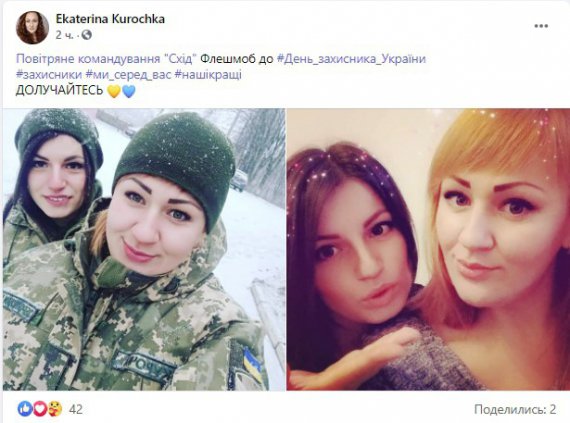This screenshot has height=423, width=570.
Task: Click the heart Love reaction icon
Action: click(39, 409)
